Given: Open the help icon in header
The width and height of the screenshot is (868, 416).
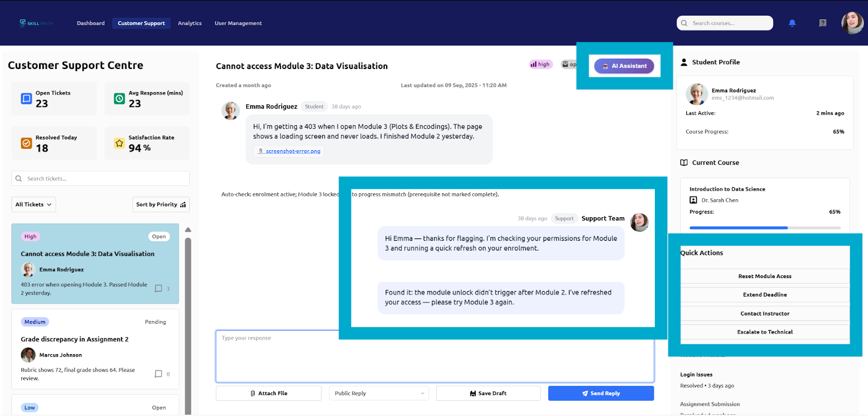Looking at the screenshot, I should point(822,23).
